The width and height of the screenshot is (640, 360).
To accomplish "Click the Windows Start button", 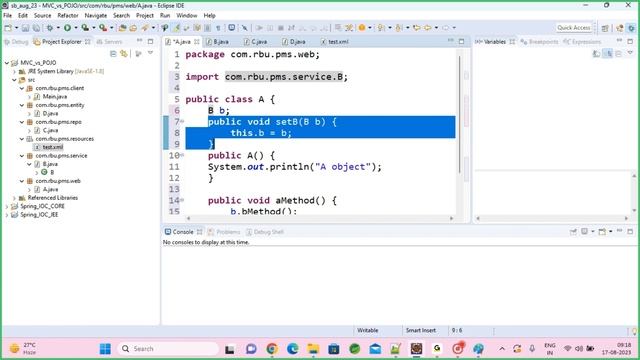I will click(x=105, y=349).
